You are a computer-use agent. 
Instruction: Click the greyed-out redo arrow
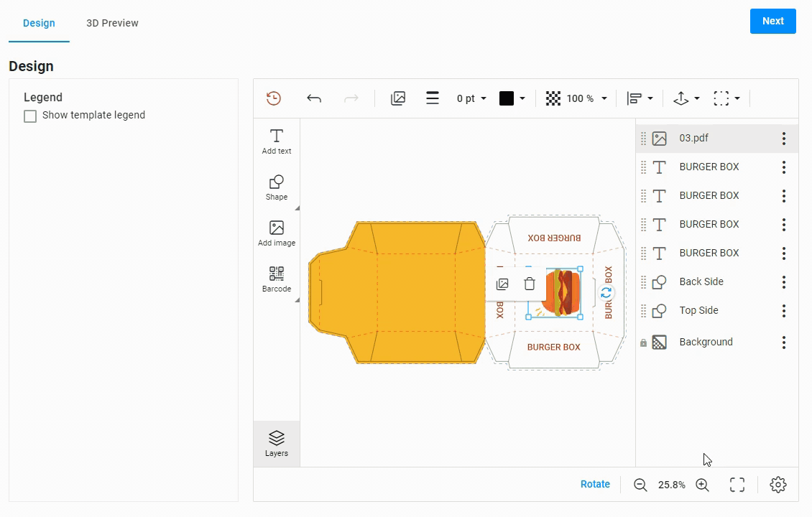[x=351, y=98]
